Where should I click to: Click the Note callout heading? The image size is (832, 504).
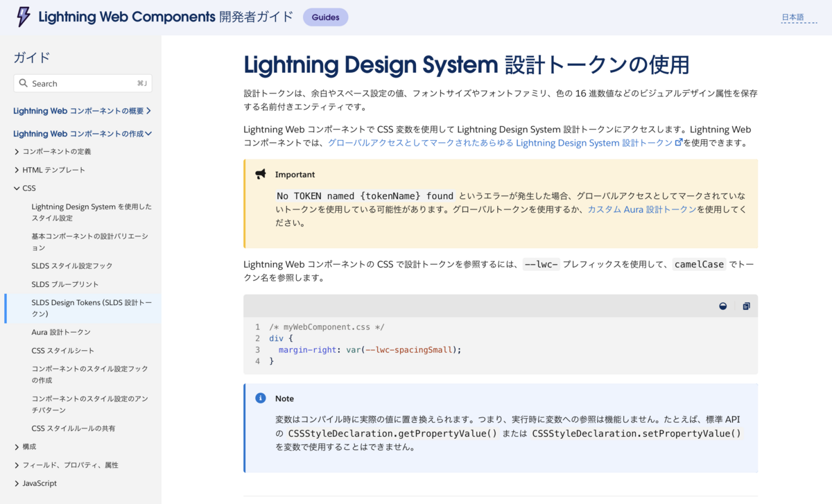pos(284,399)
